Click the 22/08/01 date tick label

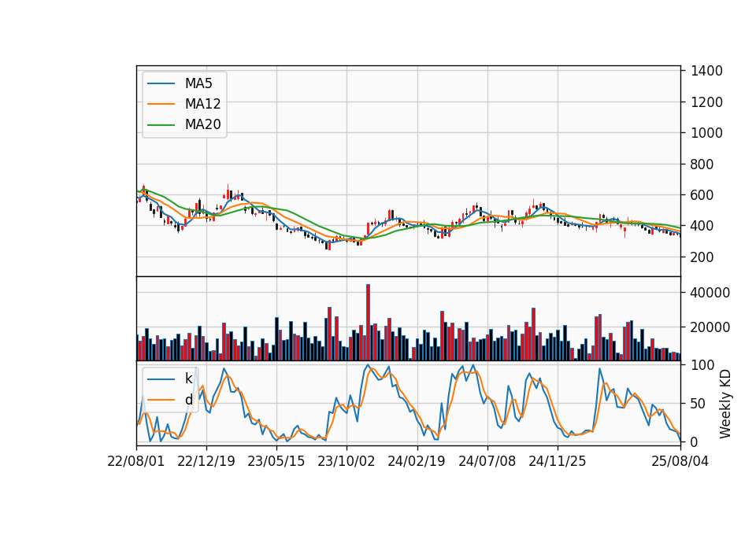tap(136, 461)
